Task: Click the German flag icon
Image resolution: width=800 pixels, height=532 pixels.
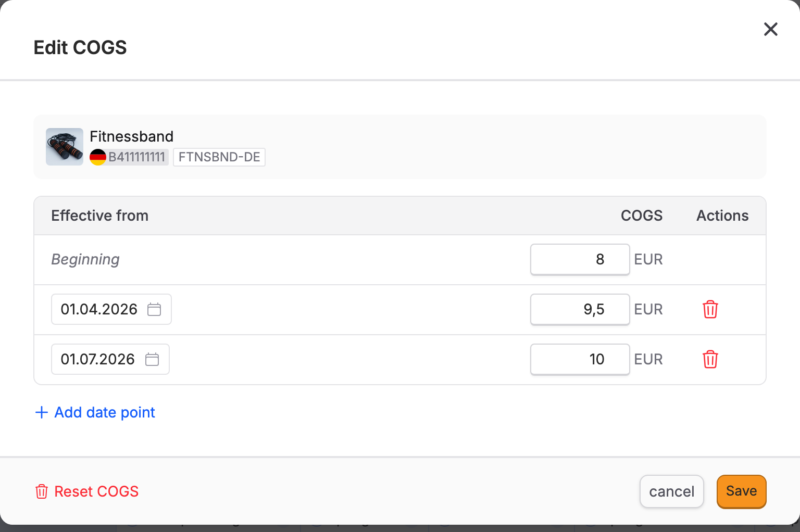Action: (x=98, y=157)
